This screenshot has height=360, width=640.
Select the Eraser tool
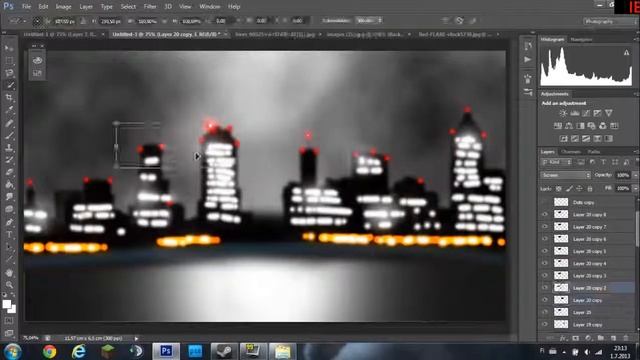click(9, 172)
